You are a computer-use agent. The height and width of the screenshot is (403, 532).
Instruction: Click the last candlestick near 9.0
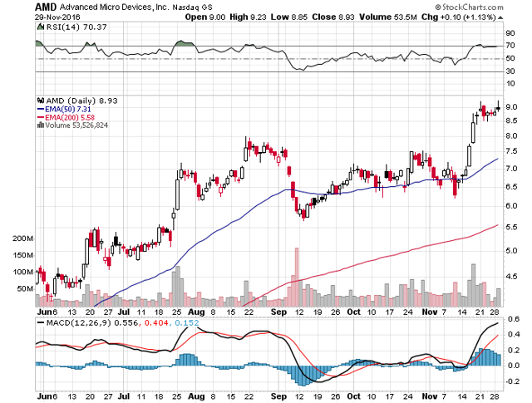coord(498,108)
